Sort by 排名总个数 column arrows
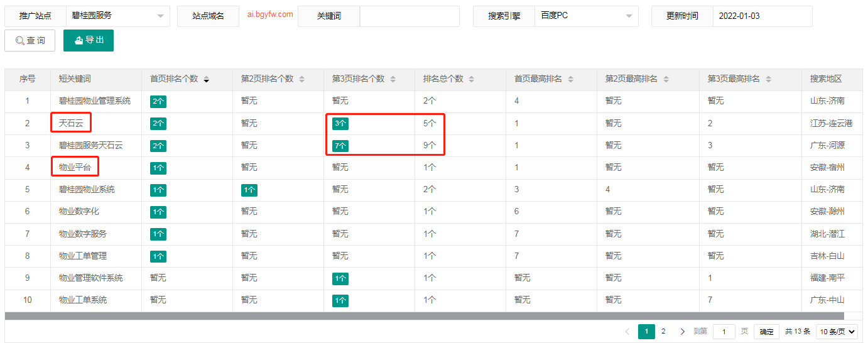 (x=472, y=79)
